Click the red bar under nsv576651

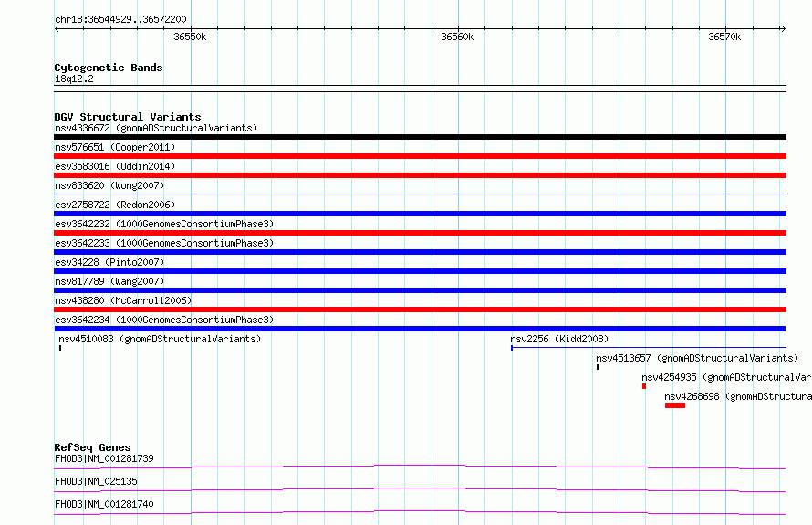click(x=420, y=156)
